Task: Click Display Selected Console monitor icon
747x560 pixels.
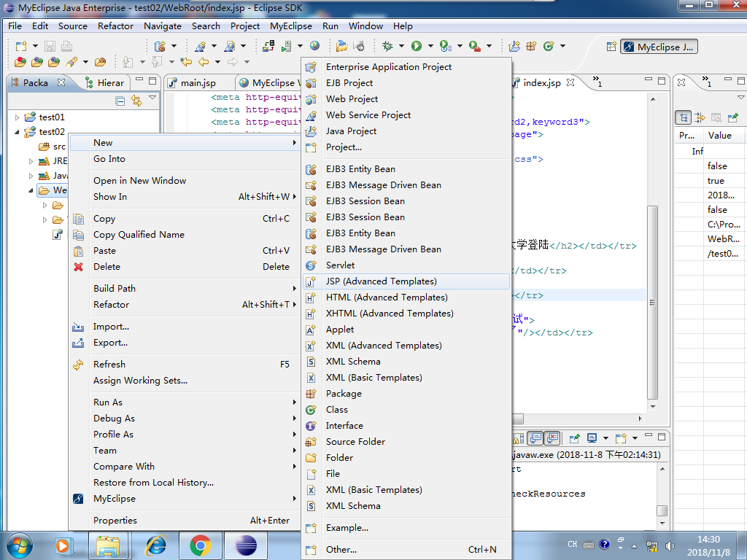Action: [592, 437]
